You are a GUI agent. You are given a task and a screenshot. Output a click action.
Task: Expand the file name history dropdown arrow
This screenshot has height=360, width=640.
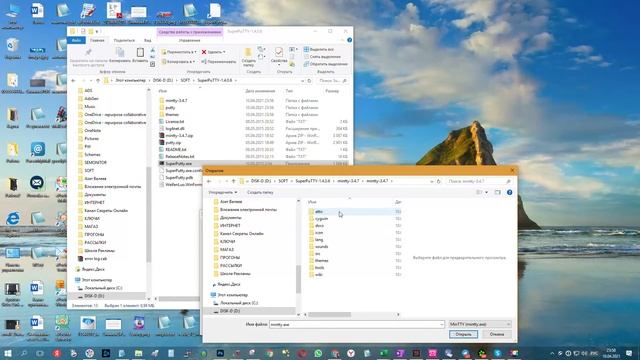pyautogui.click(x=442, y=324)
